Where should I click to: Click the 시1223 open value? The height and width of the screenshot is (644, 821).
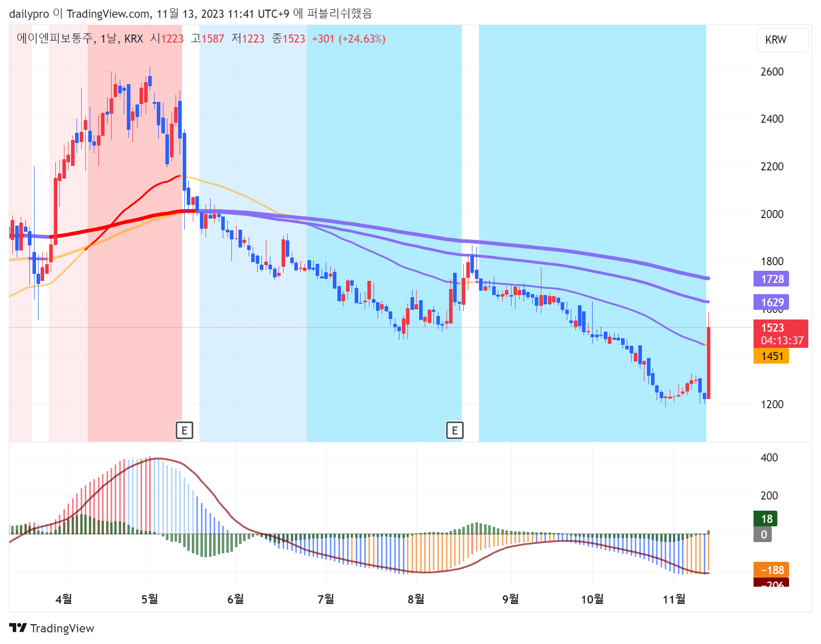[x=167, y=39]
